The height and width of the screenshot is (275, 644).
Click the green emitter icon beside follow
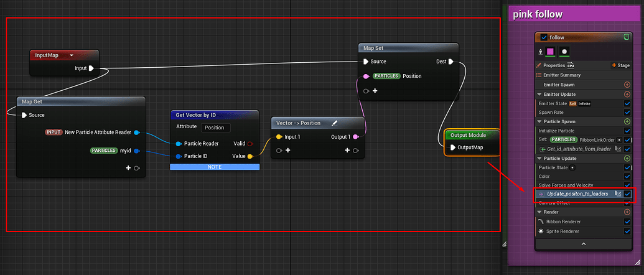[x=626, y=37]
